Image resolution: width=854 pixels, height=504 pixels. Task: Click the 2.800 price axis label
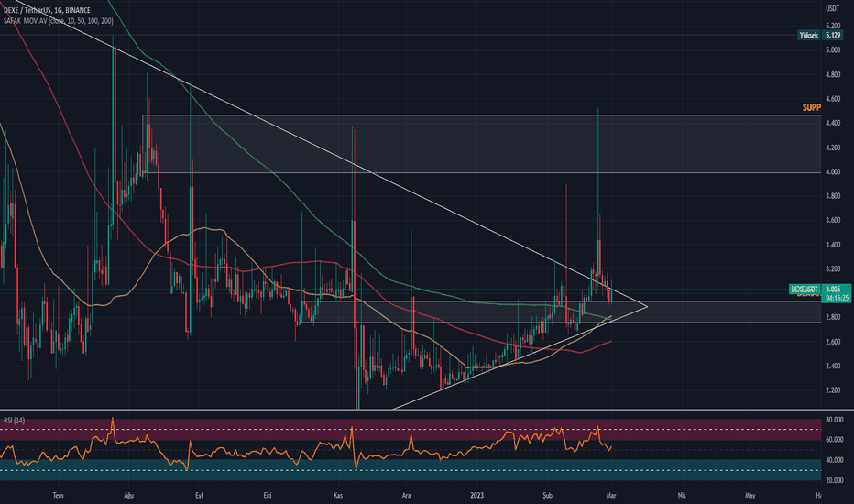tap(833, 317)
